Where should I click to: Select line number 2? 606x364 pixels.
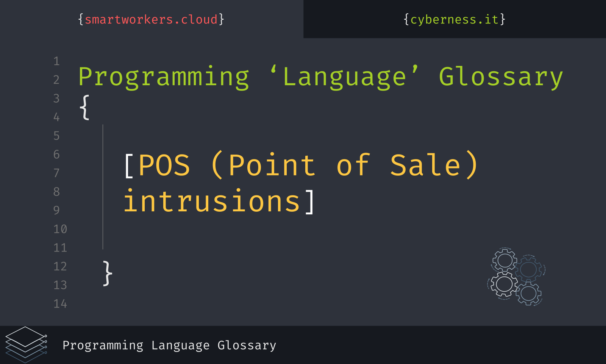(56, 80)
